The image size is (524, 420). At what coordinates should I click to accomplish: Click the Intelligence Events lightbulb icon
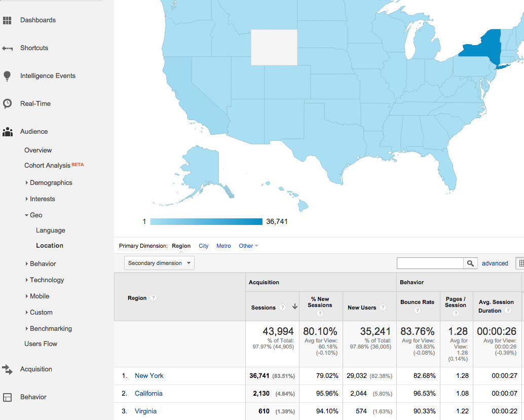pyautogui.click(x=7, y=76)
